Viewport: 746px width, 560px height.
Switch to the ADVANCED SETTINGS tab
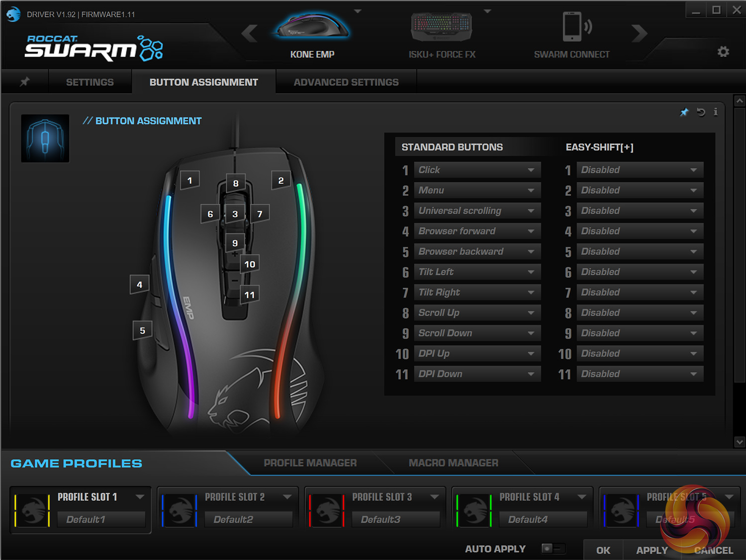coord(346,82)
